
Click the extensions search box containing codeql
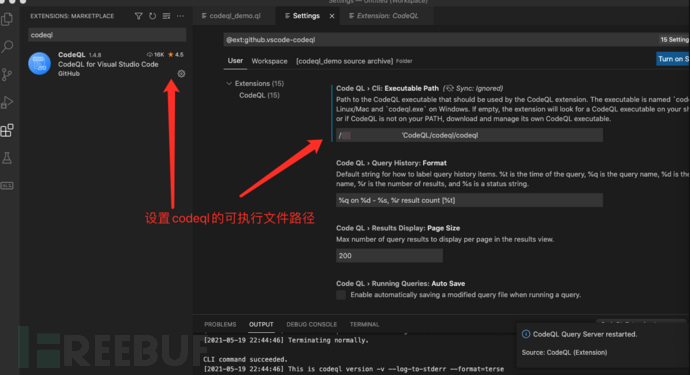(x=107, y=35)
